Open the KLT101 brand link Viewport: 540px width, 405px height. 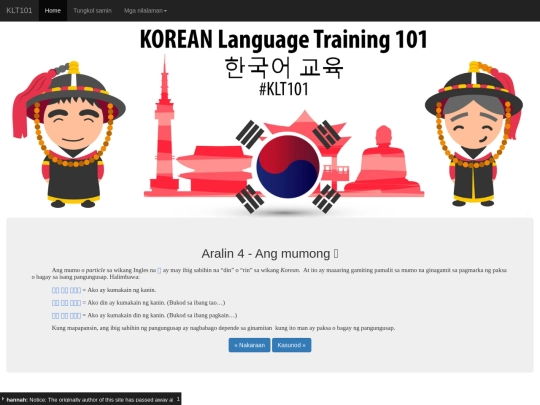coord(19,10)
